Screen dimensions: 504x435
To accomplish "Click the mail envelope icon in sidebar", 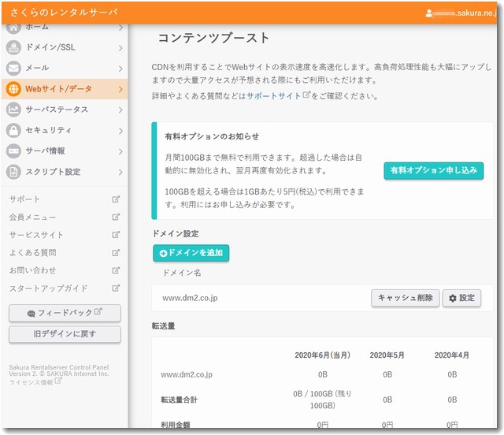I will tap(14, 69).
